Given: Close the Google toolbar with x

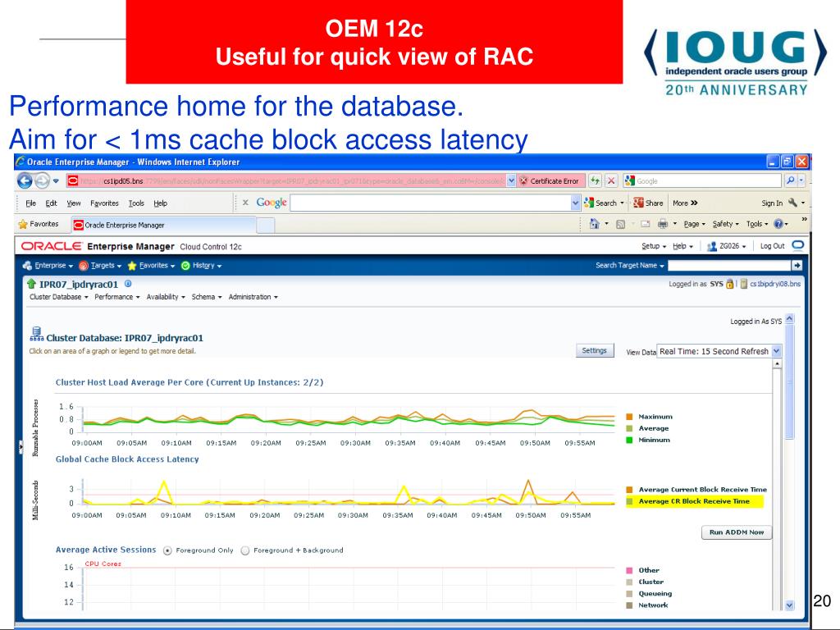Looking at the screenshot, I should (x=245, y=203).
